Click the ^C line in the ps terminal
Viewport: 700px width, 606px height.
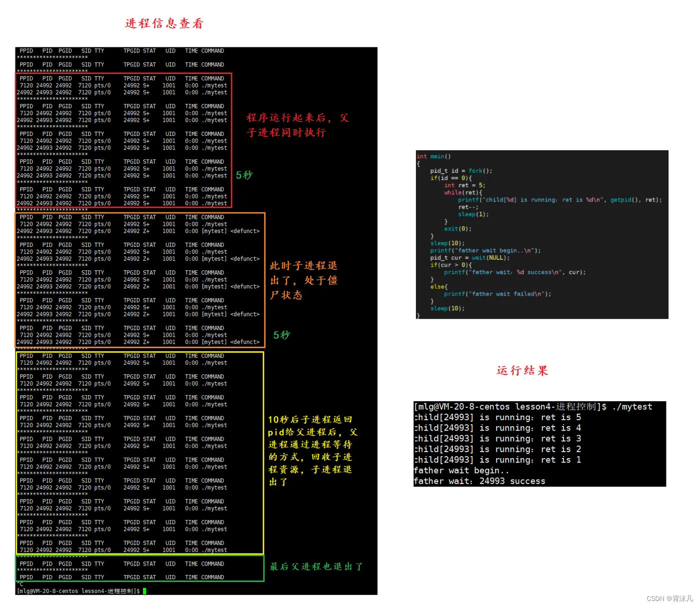[20, 584]
